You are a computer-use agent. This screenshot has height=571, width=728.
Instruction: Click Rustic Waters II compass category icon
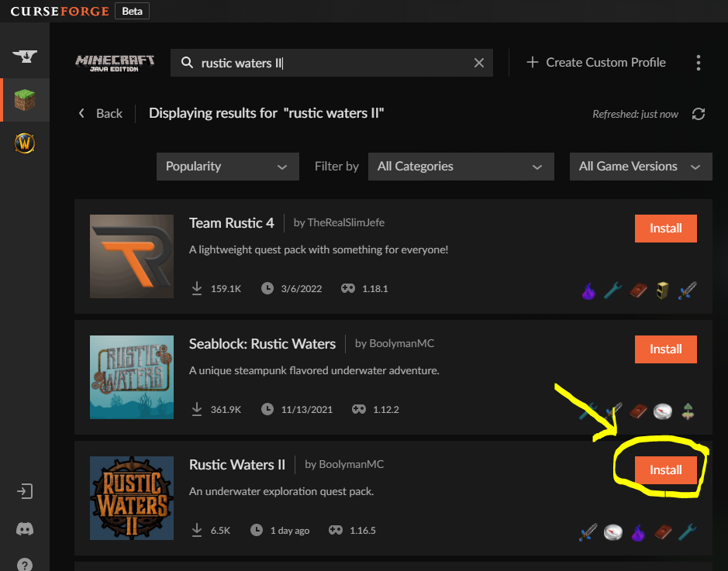tap(612, 532)
